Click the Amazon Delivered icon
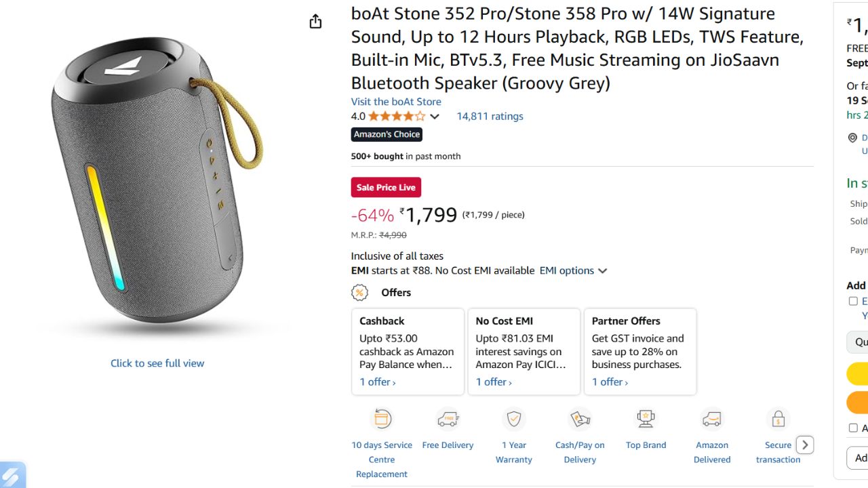The width and height of the screenshot is (868, 488). click(x=712, y=419)
